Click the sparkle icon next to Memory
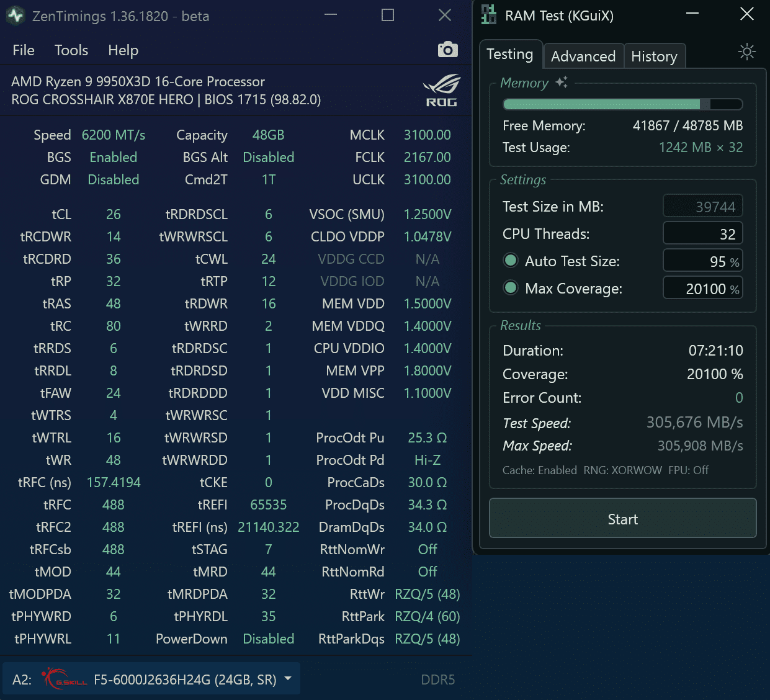 562,82
